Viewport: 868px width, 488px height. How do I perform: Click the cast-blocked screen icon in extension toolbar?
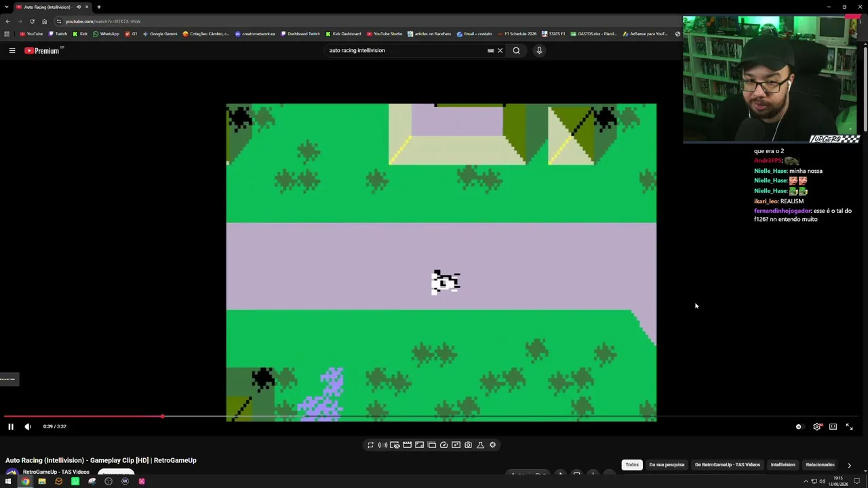pos(395,445)
